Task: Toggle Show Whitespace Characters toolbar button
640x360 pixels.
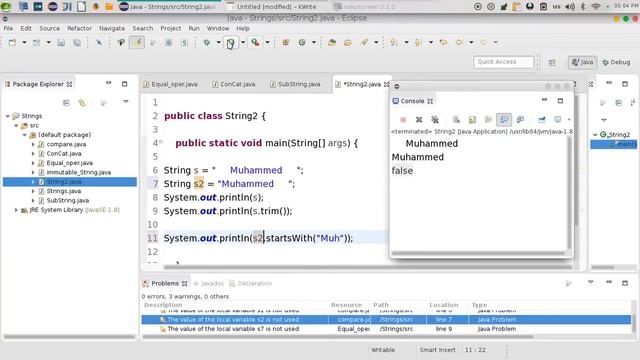Action: [184, 42]
